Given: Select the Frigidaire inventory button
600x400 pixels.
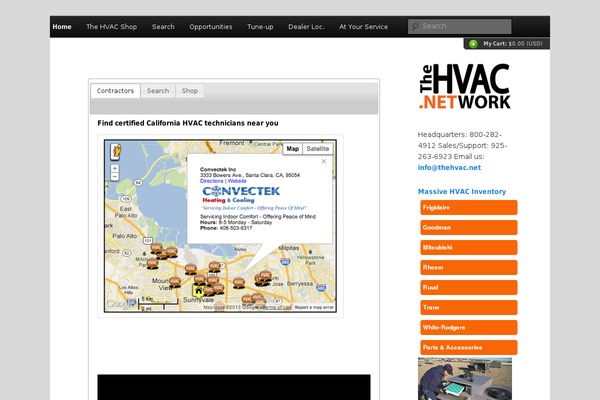Looking at the screenshot, I should pyautogui.click(x=469, y=207).
